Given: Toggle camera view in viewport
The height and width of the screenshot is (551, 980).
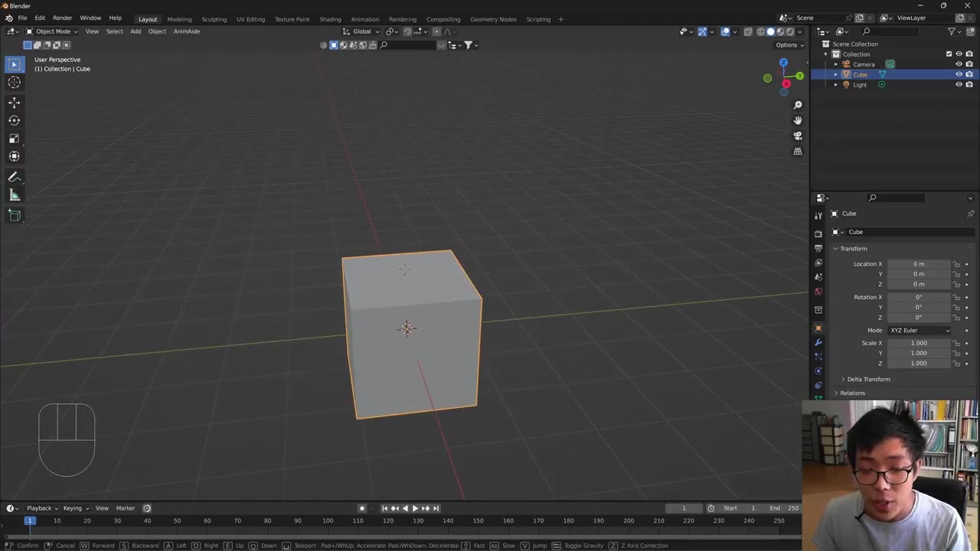Looking at the screenshot, I should (x=797, y=135).
